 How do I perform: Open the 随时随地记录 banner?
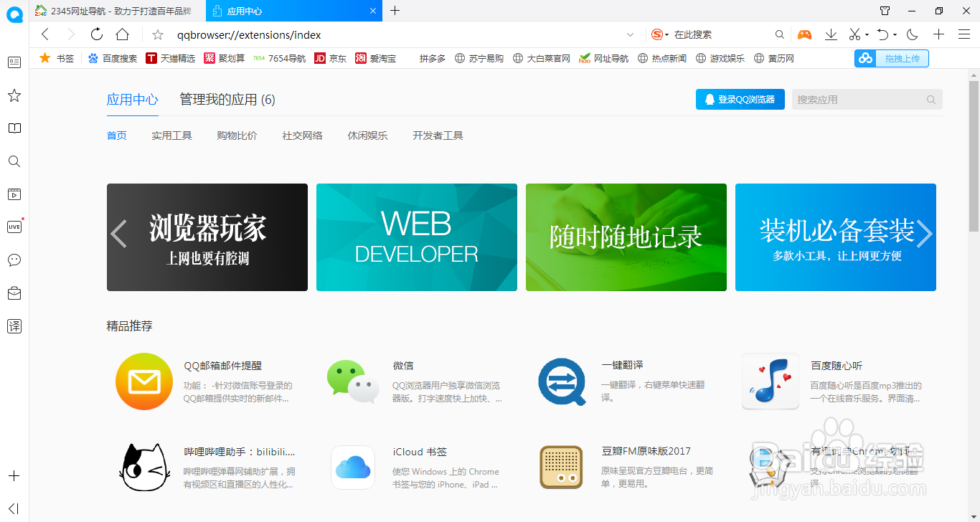coord(626,237)
